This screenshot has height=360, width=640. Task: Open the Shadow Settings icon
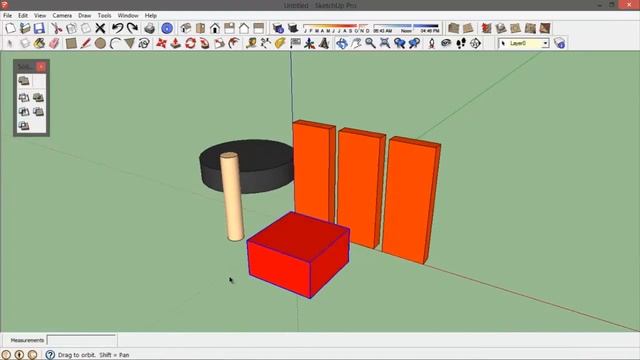278,28
